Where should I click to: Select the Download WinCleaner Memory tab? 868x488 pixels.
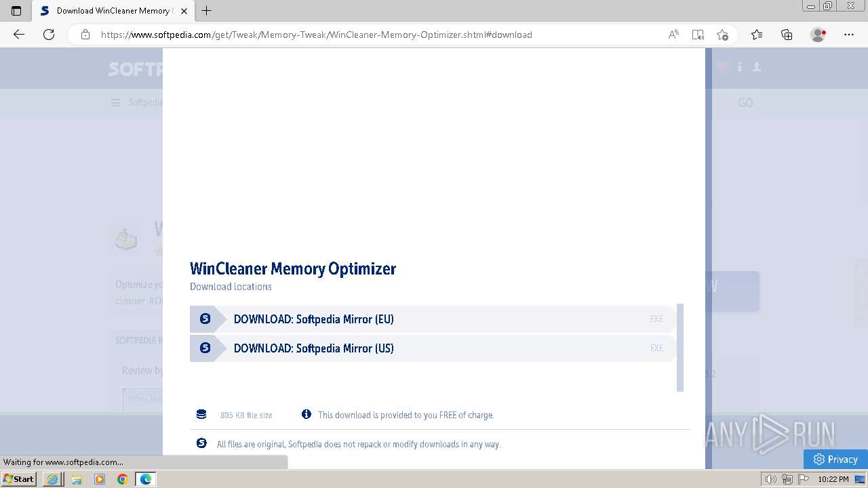pos(113,11)
